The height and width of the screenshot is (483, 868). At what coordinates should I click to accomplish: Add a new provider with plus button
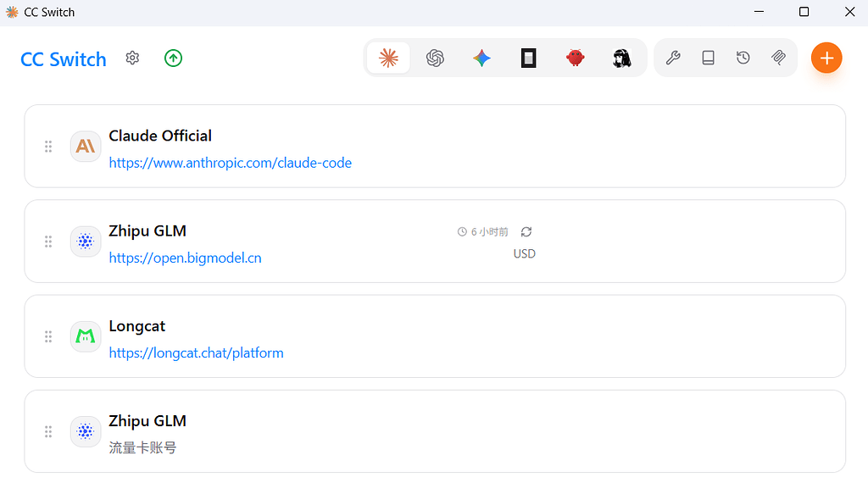tap(826, 58)
